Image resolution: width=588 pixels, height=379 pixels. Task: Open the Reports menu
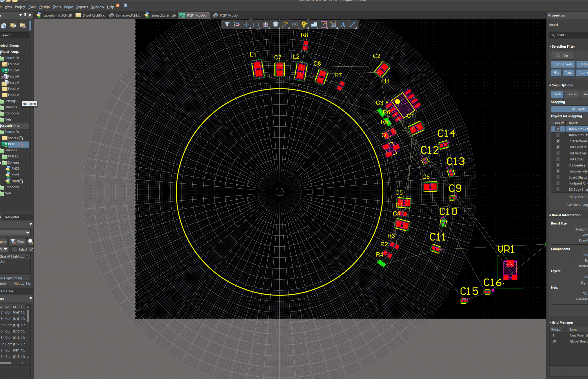[82, 7]
